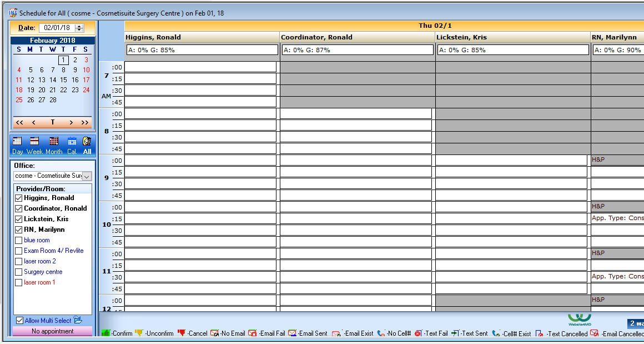Click the application icon in title bar
Screen dimensions: 644x344
[x=13, y=13]
